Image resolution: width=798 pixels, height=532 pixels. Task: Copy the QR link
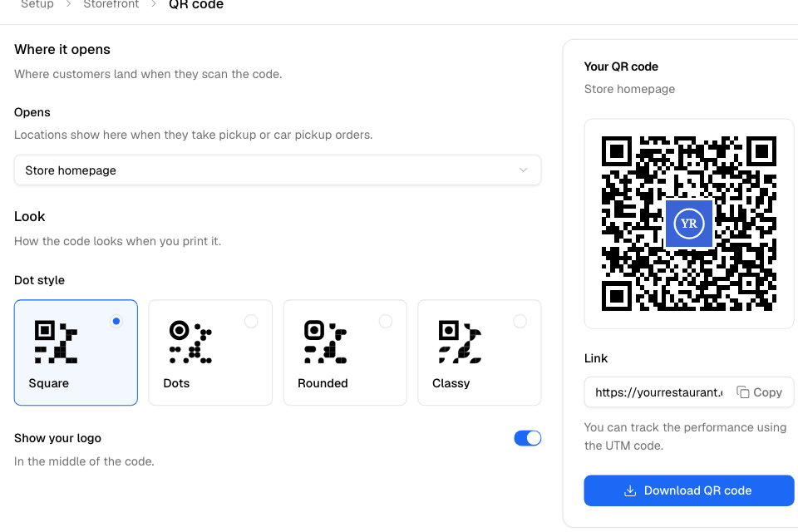pyautogui.click(x=759, y=392)
